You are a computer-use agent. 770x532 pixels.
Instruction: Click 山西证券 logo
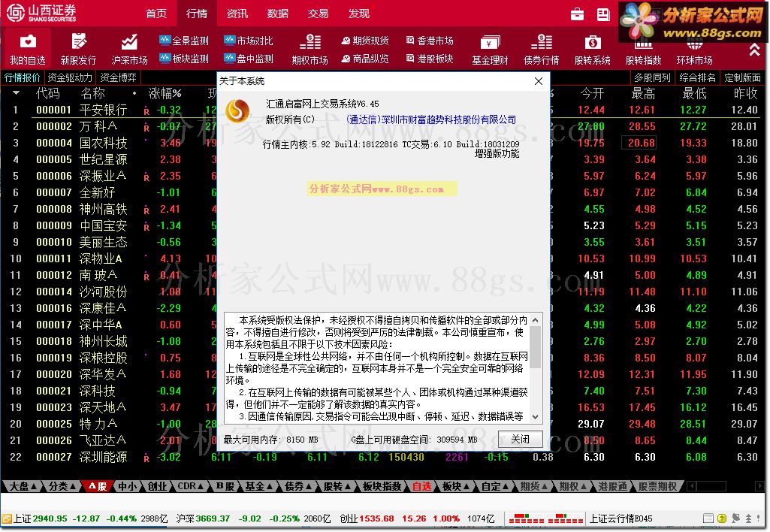42,14
